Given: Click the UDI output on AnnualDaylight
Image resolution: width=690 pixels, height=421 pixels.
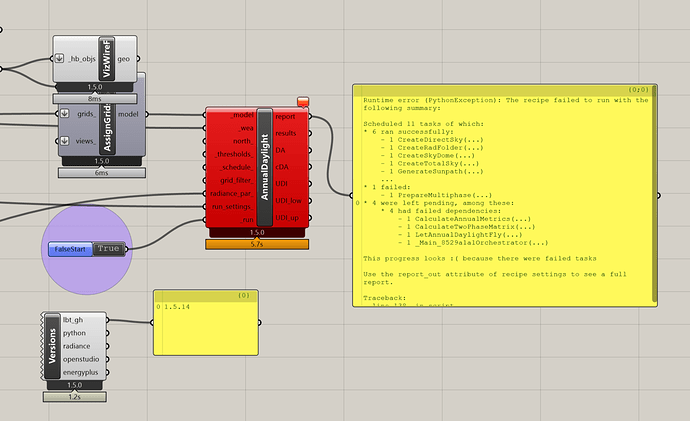Looking at the screenshot, I should tap(281, 184).
